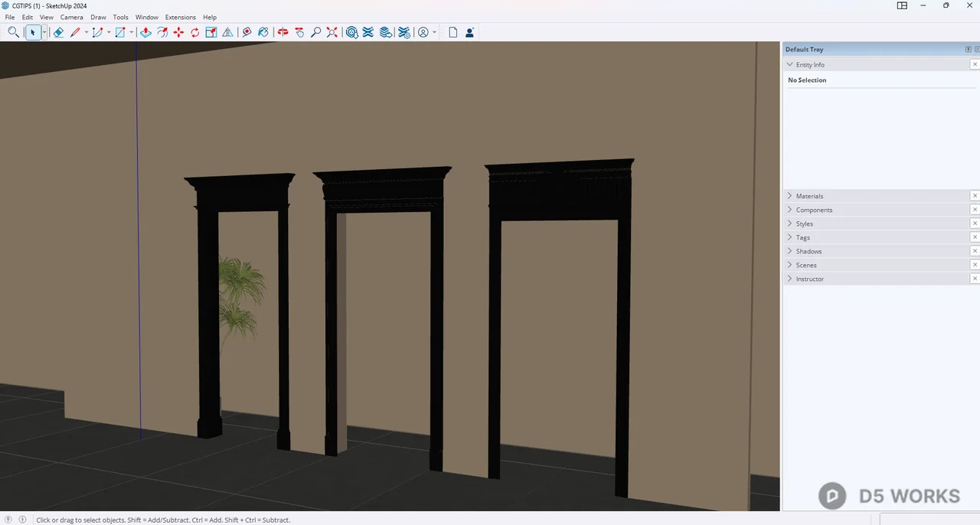Close the Instructor panel
The width and height of the screenshot is (980, 525).
coord(975,279)
